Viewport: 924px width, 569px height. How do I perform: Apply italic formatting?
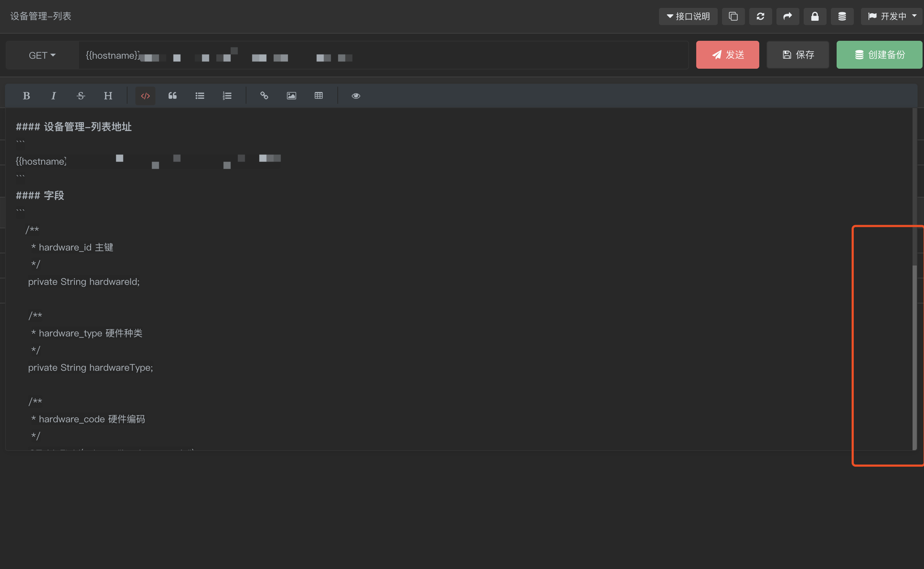point(53,96)
